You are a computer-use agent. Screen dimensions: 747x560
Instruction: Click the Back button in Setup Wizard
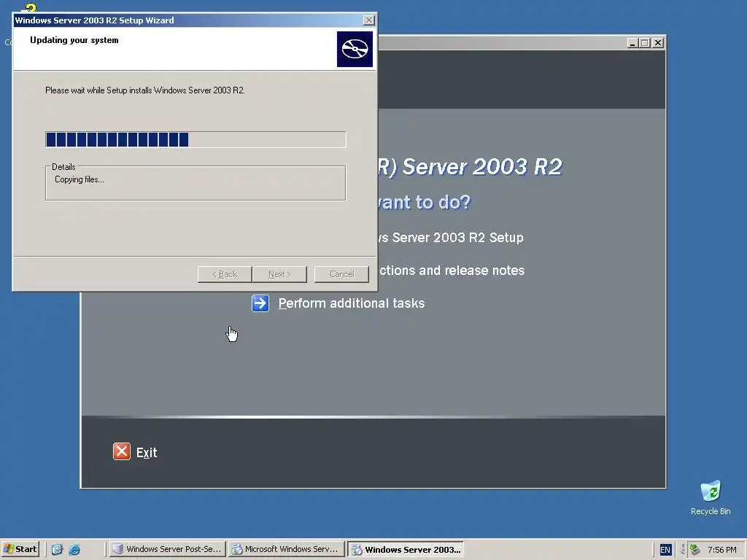[225, 274]
